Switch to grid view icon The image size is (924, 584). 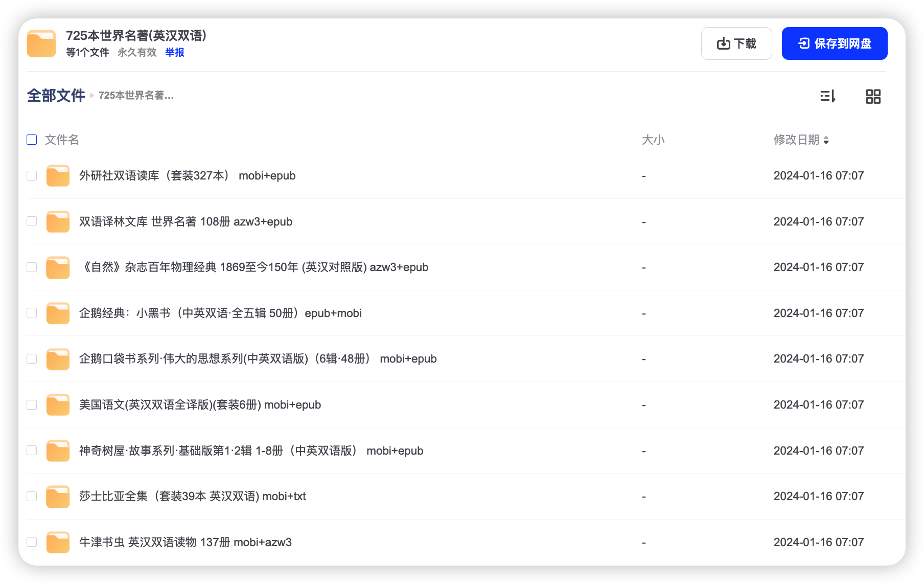[873, 96]
